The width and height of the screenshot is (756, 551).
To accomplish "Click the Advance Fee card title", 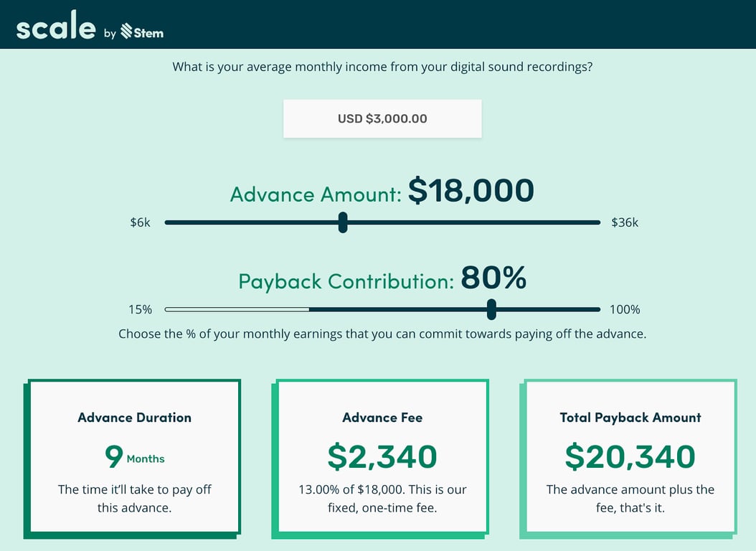I will click(x=382, y=418).
